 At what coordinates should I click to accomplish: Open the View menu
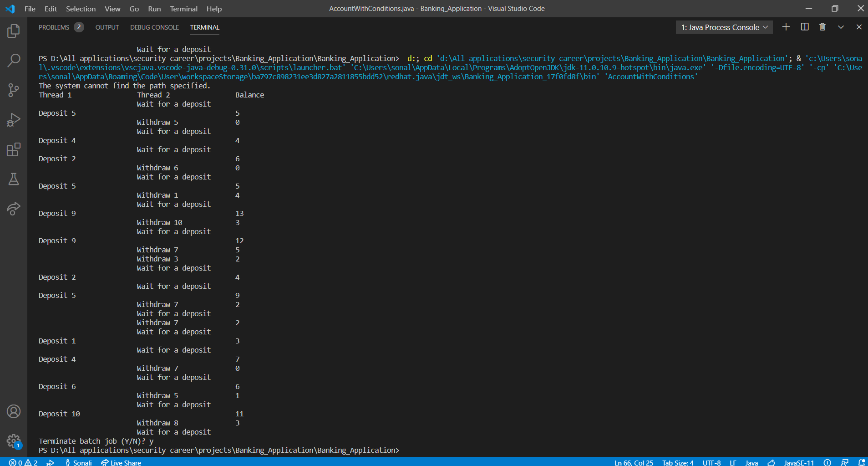point(112,9)
